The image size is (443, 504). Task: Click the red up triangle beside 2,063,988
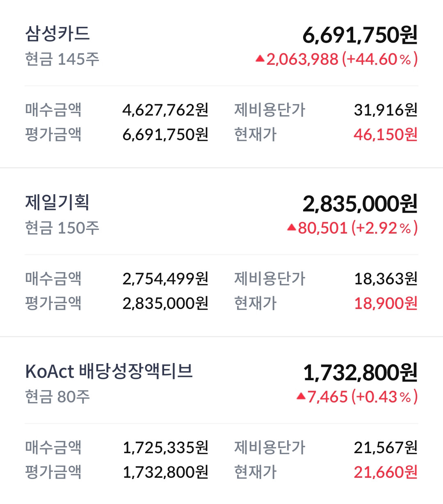pos(260,59)
